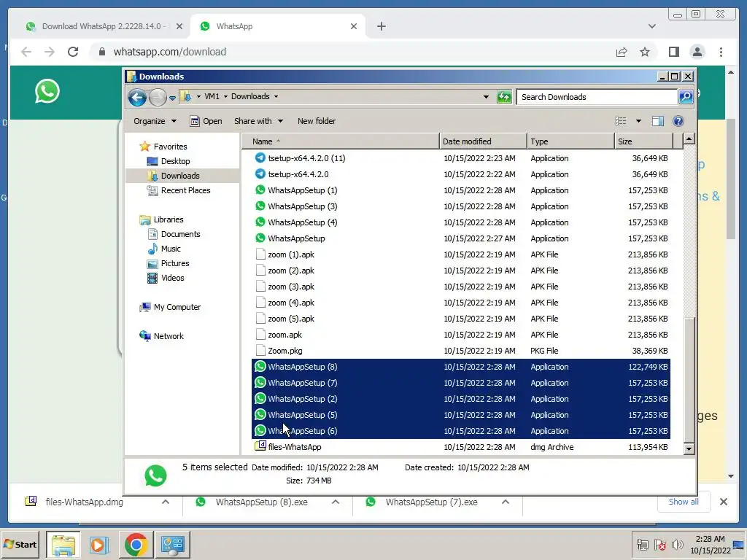Create a New folder

(317, 121)
